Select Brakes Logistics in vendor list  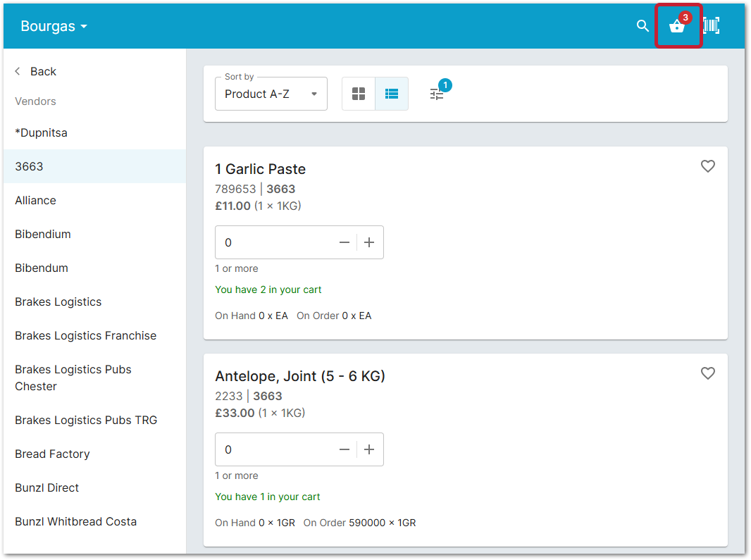point(58,301)
